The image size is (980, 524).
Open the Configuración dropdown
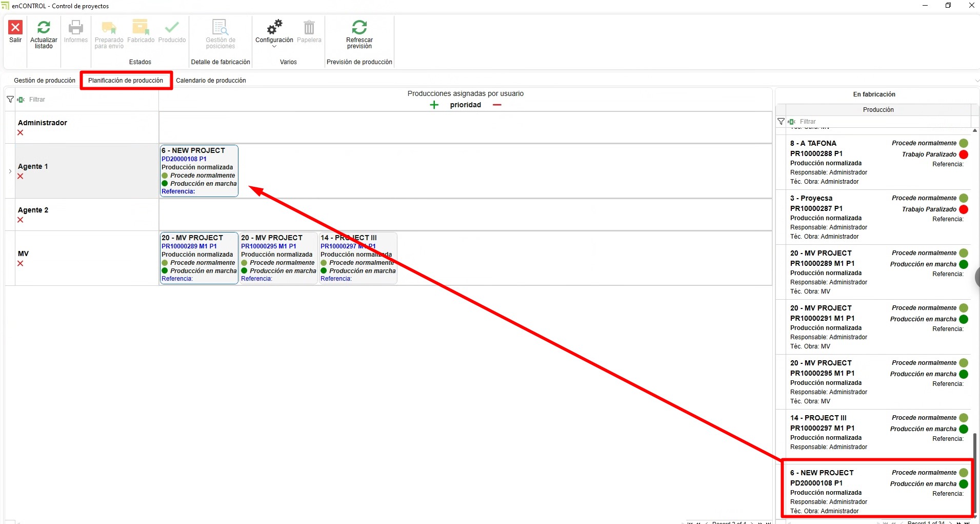tap(274, 46)
